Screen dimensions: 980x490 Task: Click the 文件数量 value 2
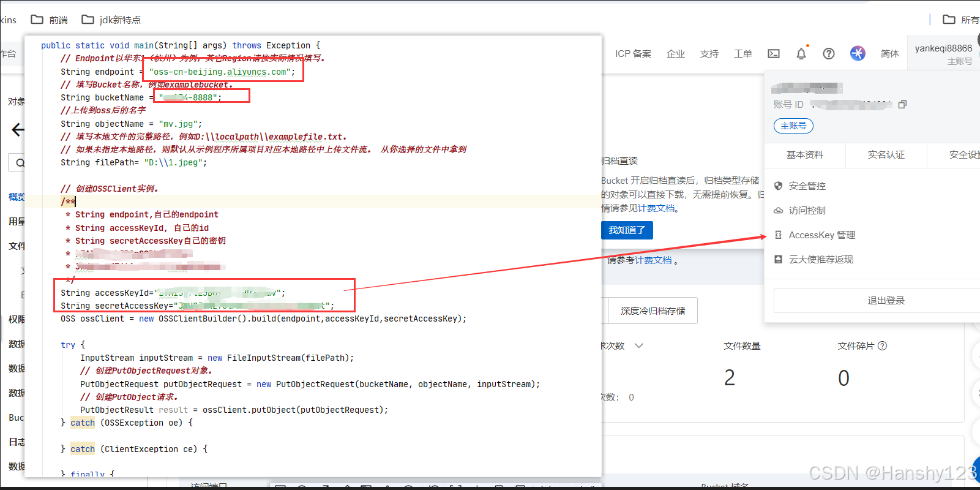pyautogui.click(x=730, y=378)
